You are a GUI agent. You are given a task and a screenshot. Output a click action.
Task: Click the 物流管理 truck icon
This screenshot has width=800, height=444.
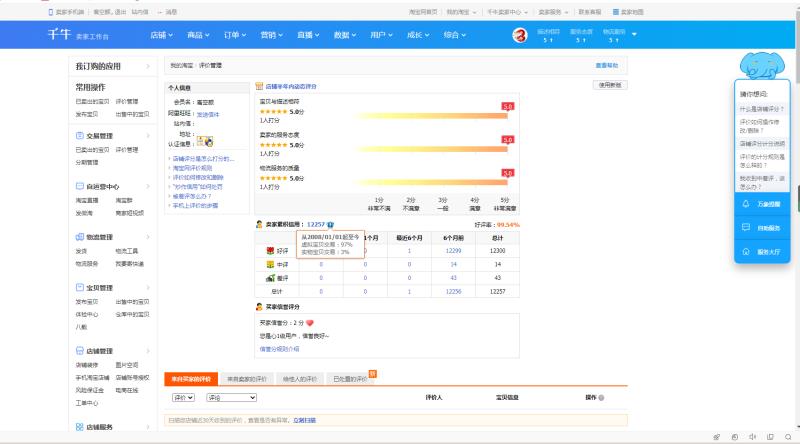(x=80, y=237)
